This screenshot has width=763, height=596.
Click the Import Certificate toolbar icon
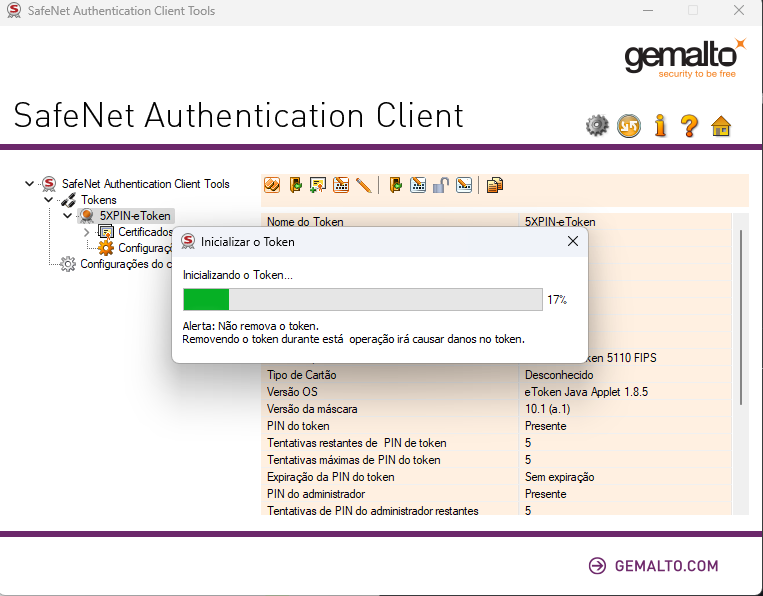point(318,185)
